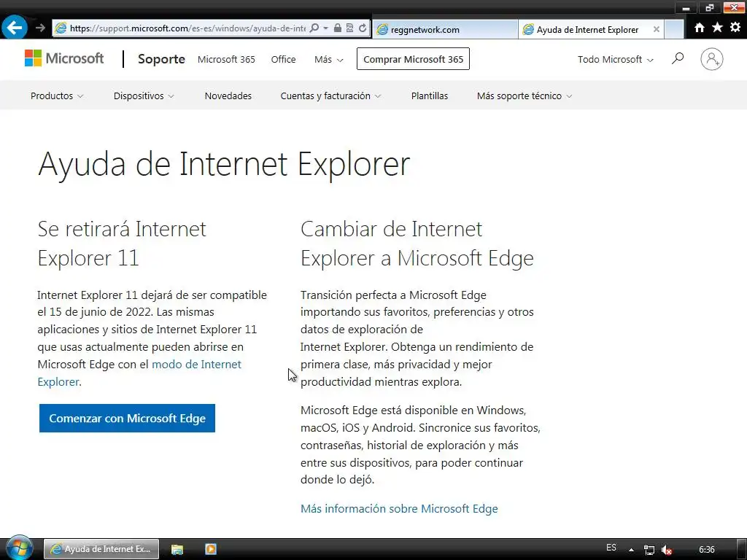Screen dimensions: 747x560
Task: Click the network tray icon
Action: 649,550
